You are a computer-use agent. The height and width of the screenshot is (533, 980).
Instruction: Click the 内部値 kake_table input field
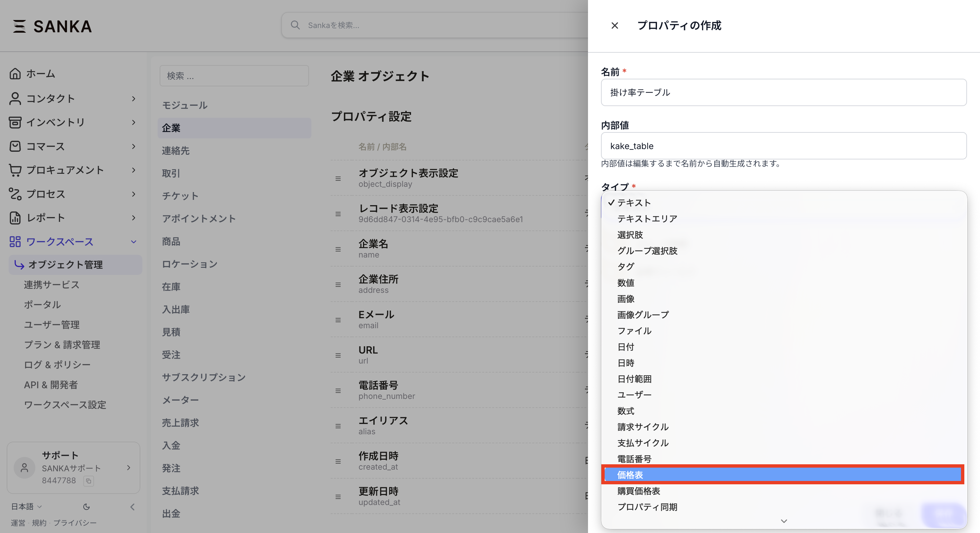[783, 146]
